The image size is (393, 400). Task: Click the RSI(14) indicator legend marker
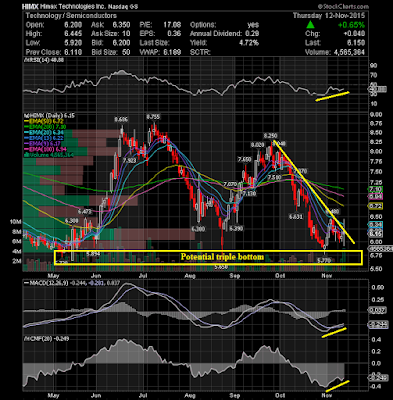25,60
